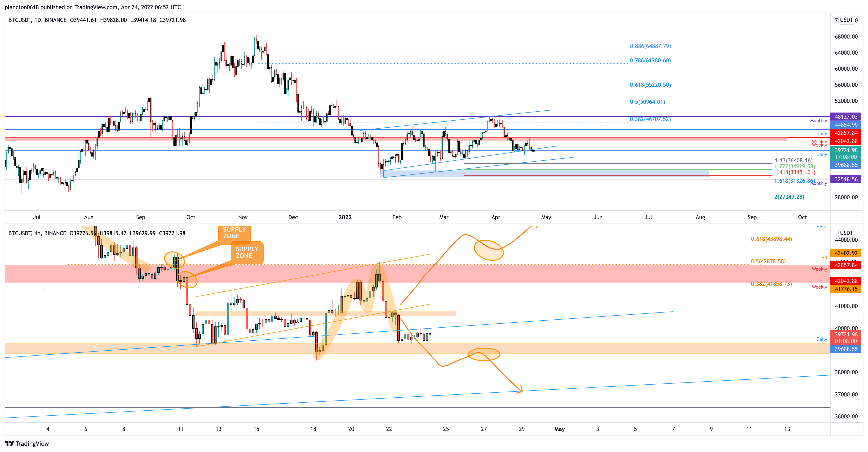Click the C39721.98 close value in the daily header
Screen dimensions: 868x452
click(173, 20)
